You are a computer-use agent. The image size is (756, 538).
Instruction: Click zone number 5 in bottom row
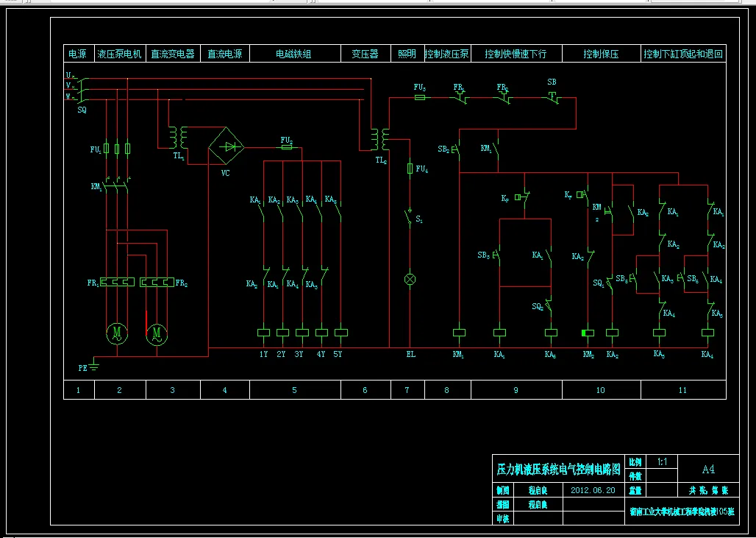pyautogui.click(x=295, y=390)
